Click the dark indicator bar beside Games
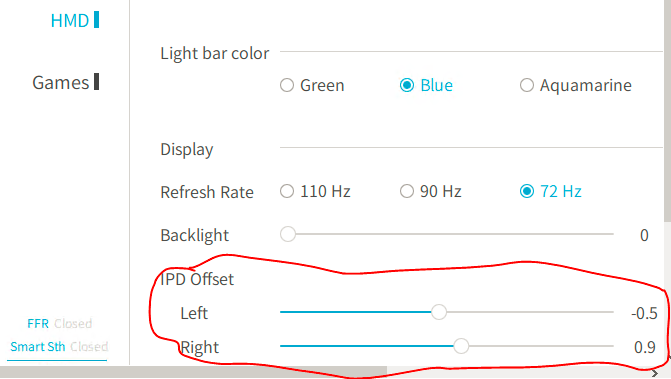The image size is (671, 379). coord(96,82)
